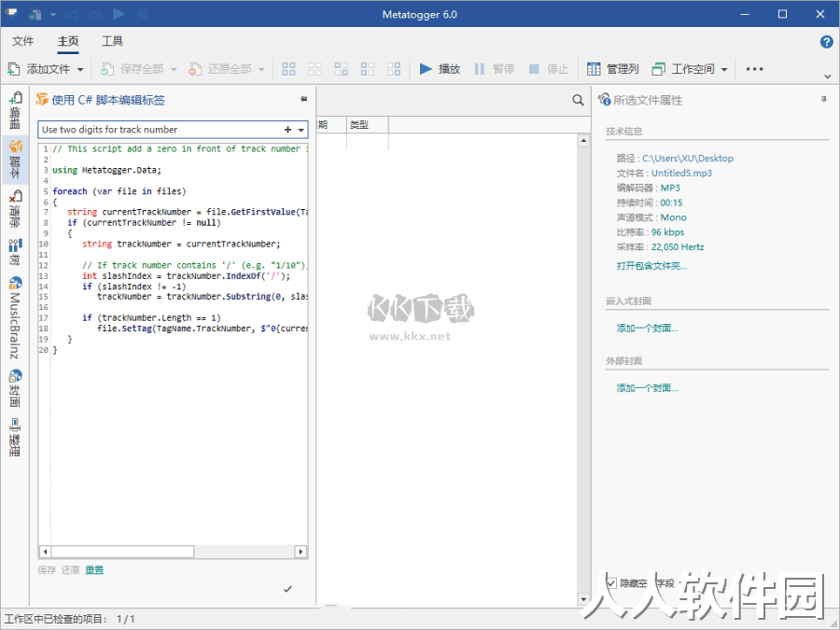Click the file name Untitled5.mp3
The height and width of the screenshot is (630, 840).
point(681,173)
